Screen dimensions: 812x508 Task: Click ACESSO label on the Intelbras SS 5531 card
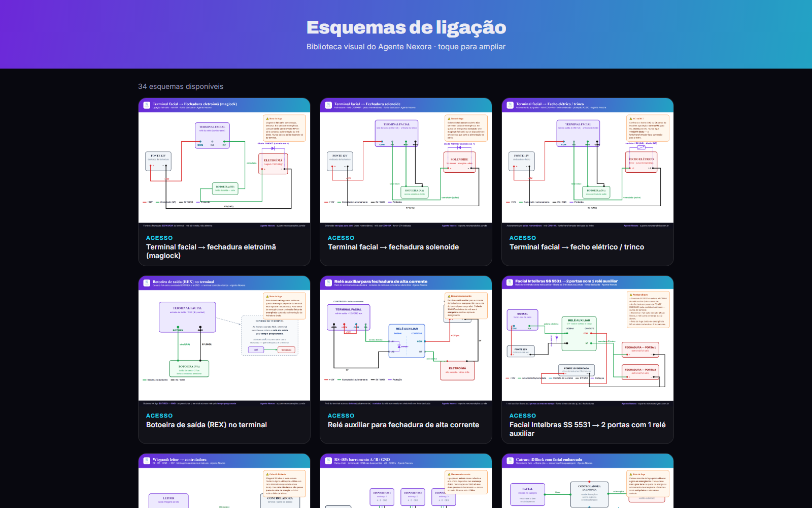523,416
